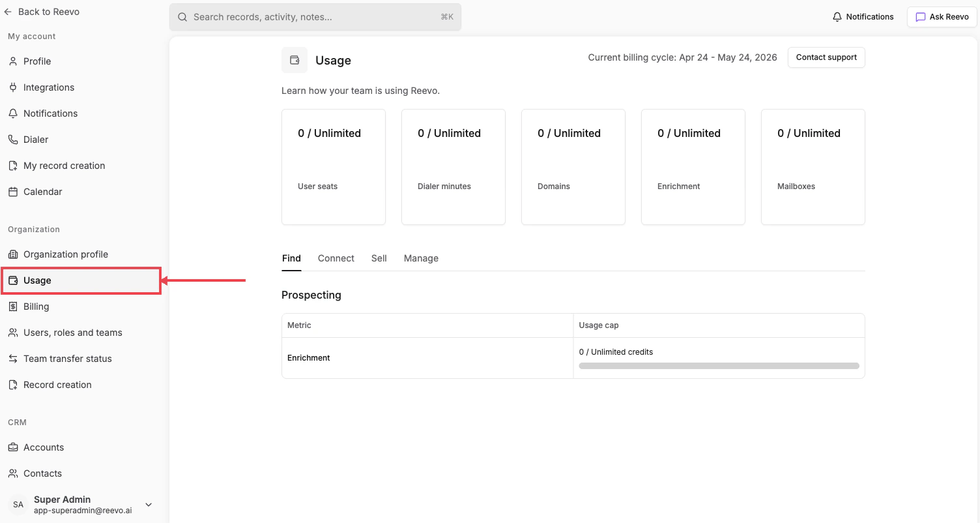The height and width of the screenshot is (523, 980).
Task: Click the Ask Reevo button
Action: pos(942,17)
